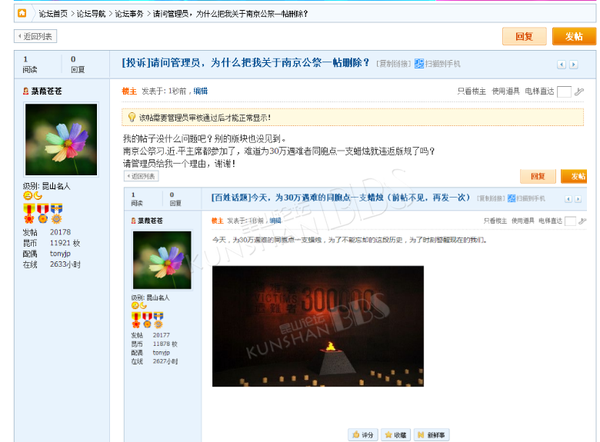Click 级别: 昆山名人 rank label in sidebar

pos(47,186)
